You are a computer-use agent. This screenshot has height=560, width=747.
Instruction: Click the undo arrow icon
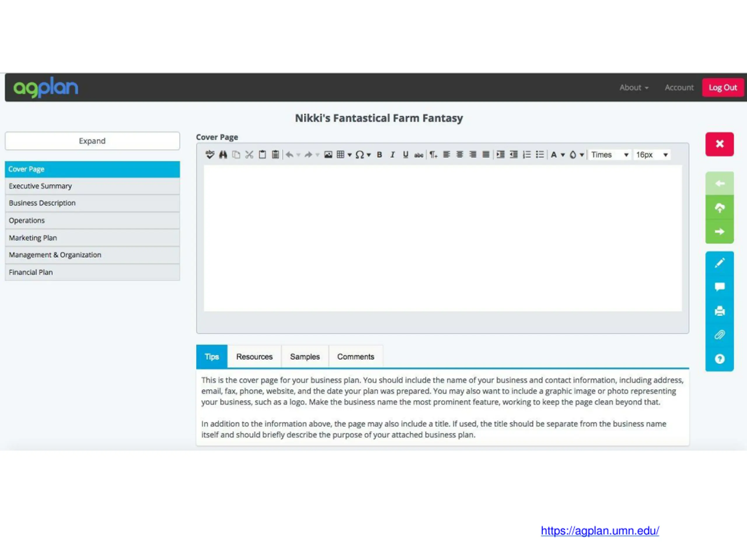coord(289,155)
